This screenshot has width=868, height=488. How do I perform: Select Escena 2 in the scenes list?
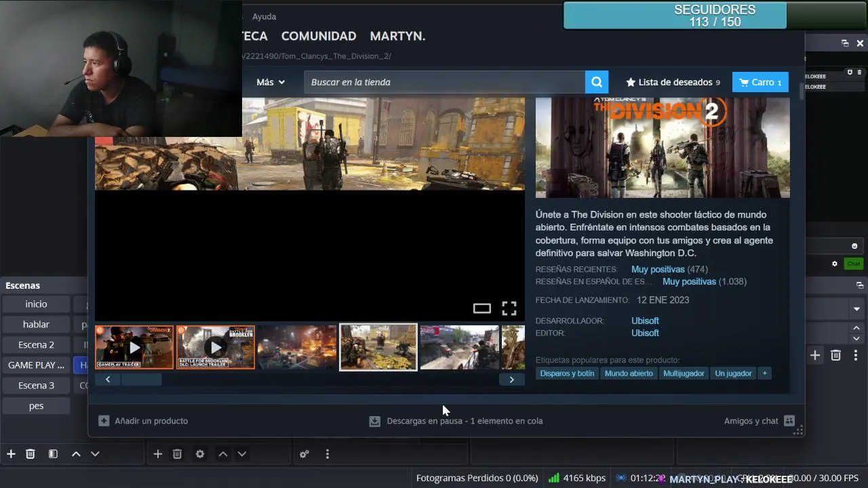(x=36, y=344)
